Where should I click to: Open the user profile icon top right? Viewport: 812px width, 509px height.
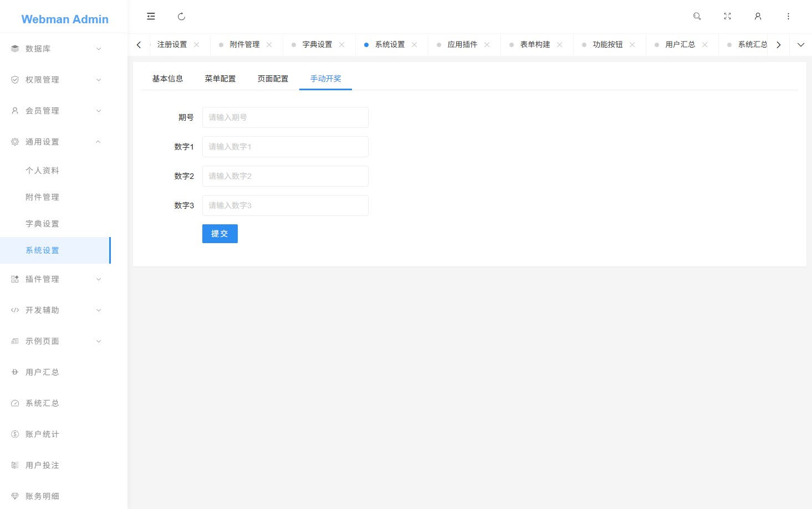click(758, 16)
